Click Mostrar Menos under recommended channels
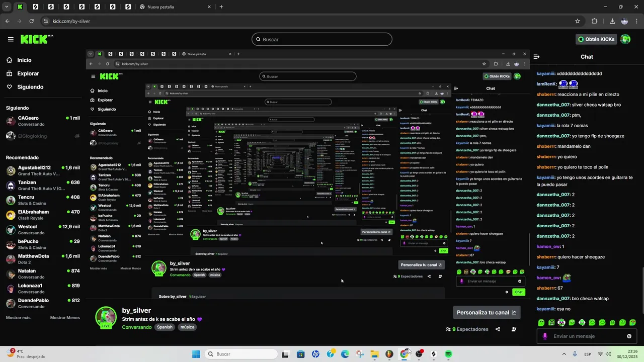 [x=65, y=318]
